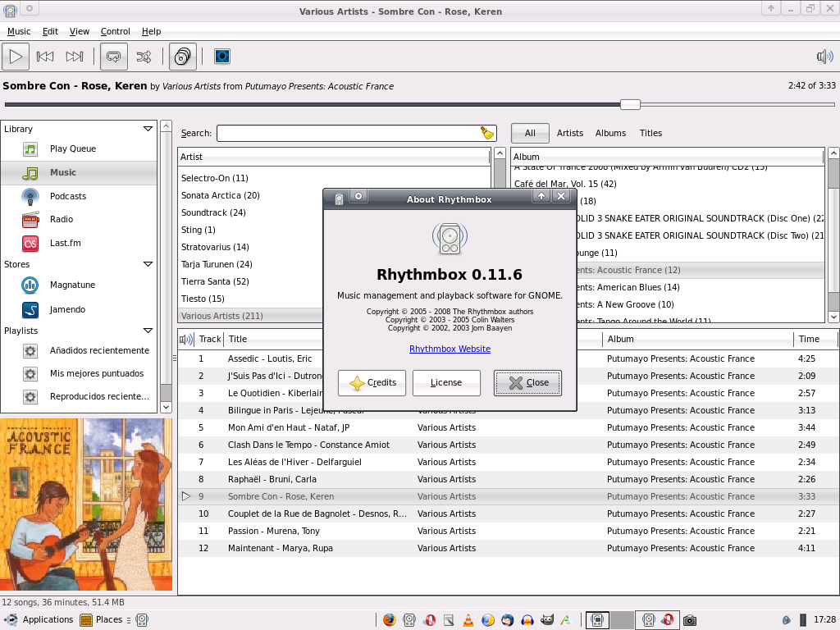Sort songs by the Track column

point(209,339)
